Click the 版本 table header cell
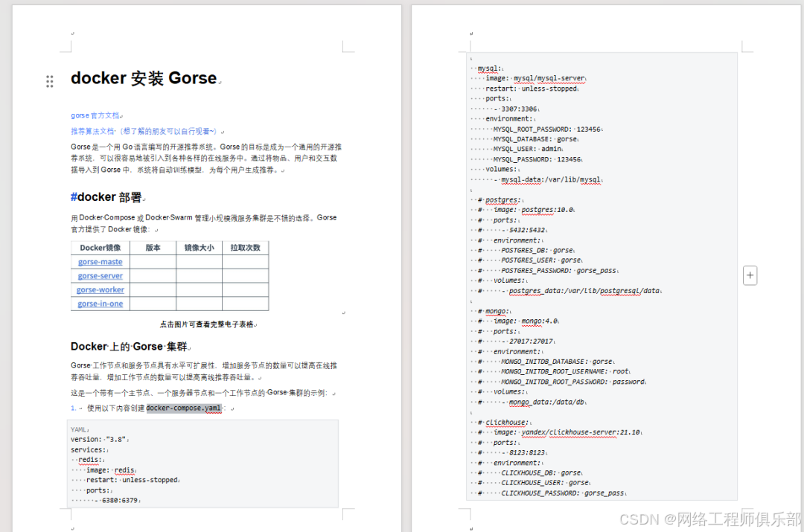This screenshot has width=804, height=532. (x=153, y=248)
